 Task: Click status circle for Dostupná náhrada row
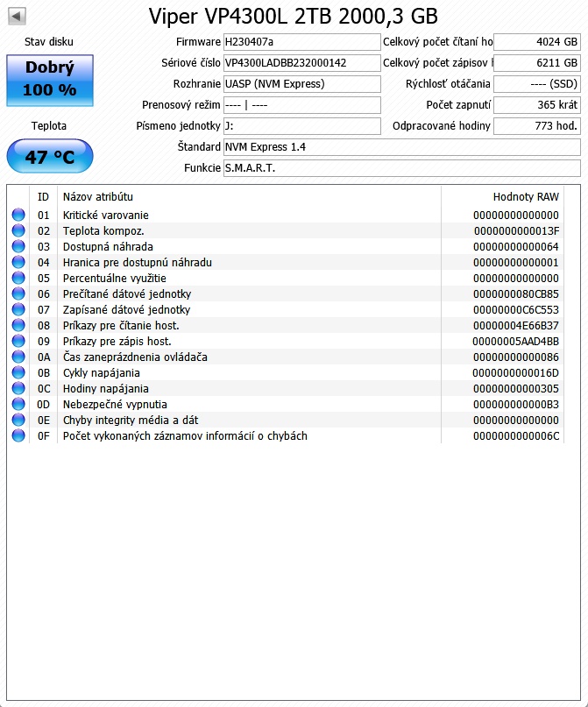pos(18,246)
